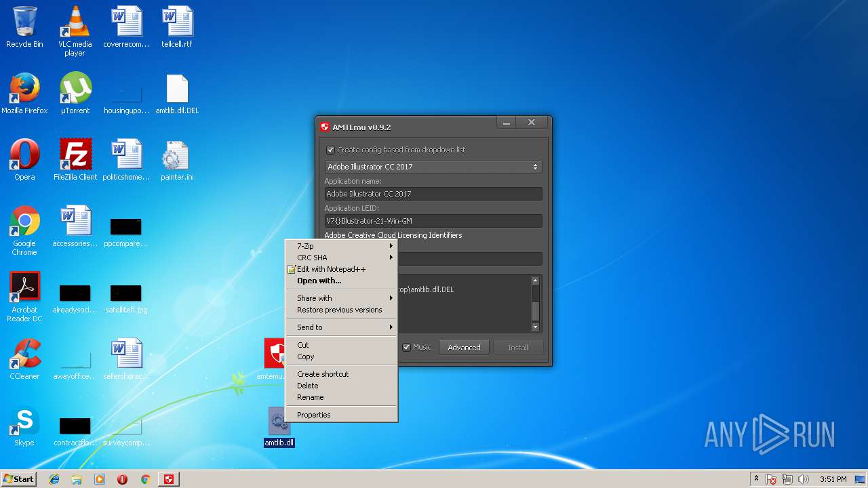This screenshot has height=488, width=868.
Task: Expand the Share with submenu
Action: point(342,298)
